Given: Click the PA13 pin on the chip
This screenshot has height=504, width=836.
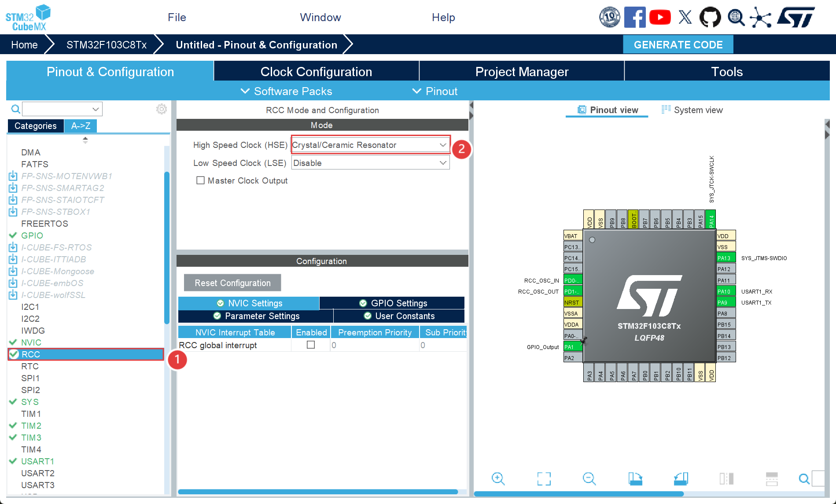Looking at the screenshot, I should 726,258.
